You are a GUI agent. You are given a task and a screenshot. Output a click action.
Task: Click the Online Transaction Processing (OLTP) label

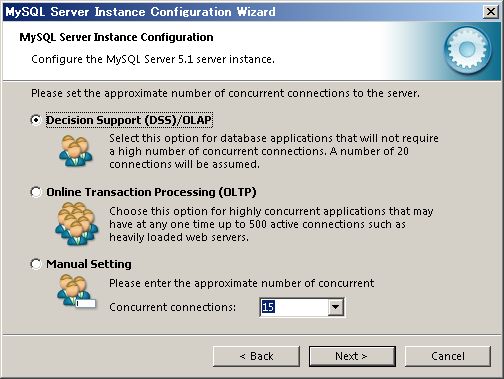[151, 192]
